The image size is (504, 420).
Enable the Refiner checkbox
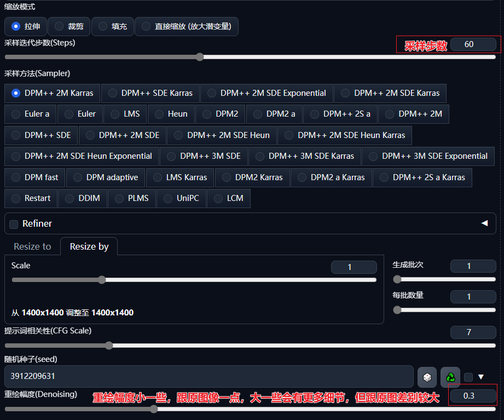coord(14,224)
